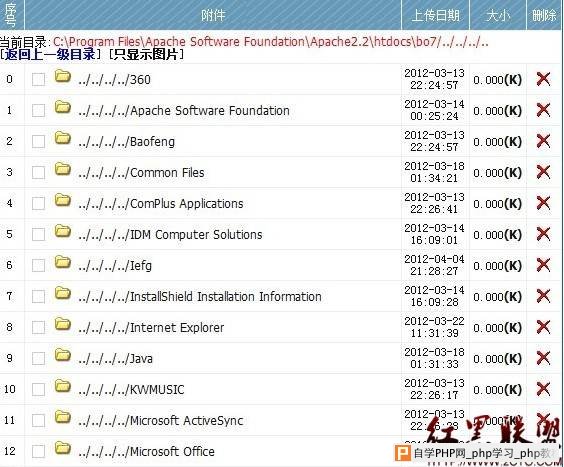The width and height of the screenshot is (564, 467).
Task: Tick the Microsoft ActiveSync row checkbox
Action: point(38,420)
